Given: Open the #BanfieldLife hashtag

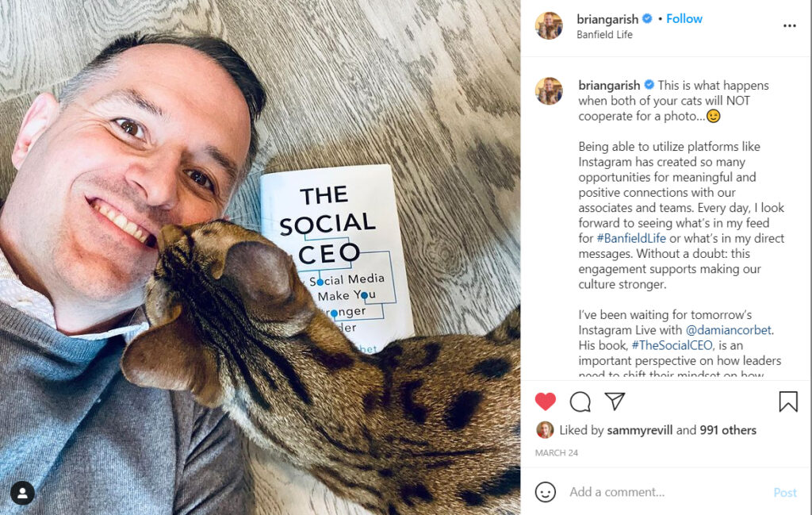Looking at the screenshot, I should click(631, 238).
